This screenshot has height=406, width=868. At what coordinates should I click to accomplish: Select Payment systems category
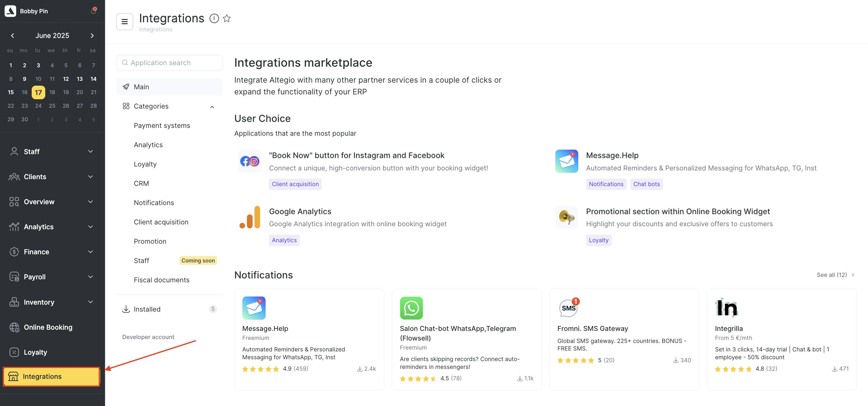point(162,125)
